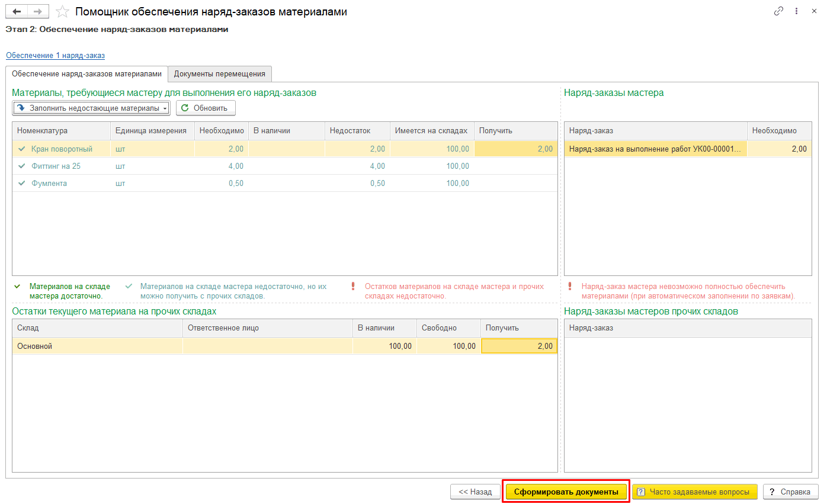Click Свободно value 100,00 for Основной
The width and height of the screenshot is (827, 504).
click(464, 346)
